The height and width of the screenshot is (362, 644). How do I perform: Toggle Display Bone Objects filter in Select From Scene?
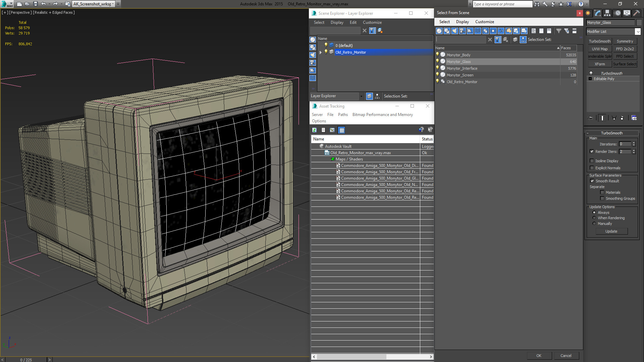coord(501,31)
